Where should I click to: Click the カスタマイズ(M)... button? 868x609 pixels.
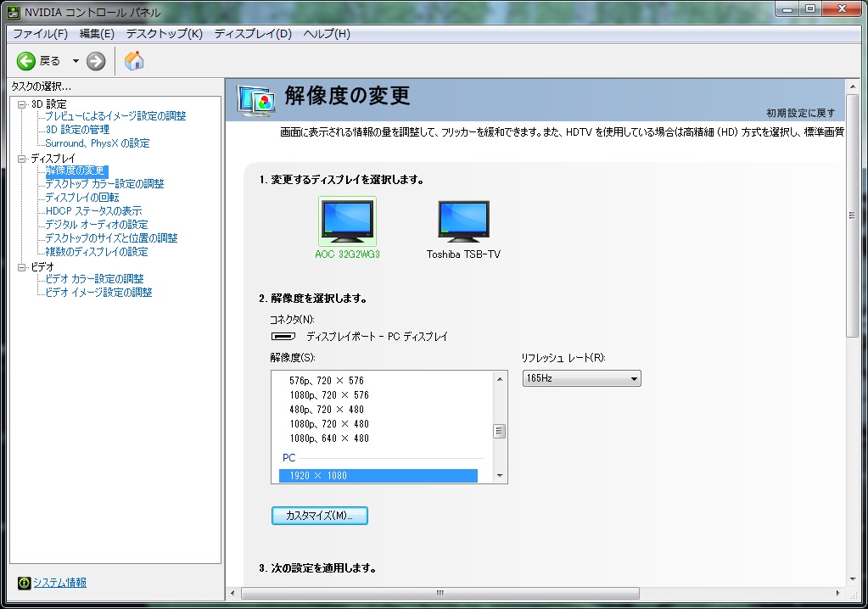point(319,516)
